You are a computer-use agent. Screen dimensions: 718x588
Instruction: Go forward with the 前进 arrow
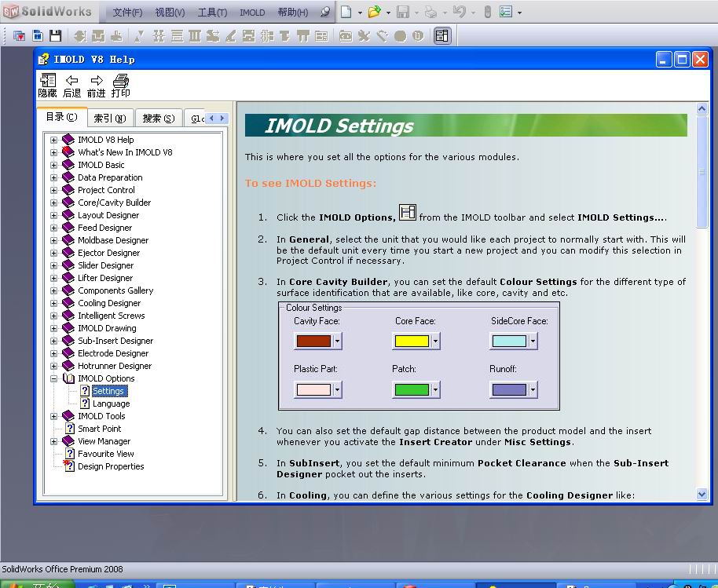point(96,86)
